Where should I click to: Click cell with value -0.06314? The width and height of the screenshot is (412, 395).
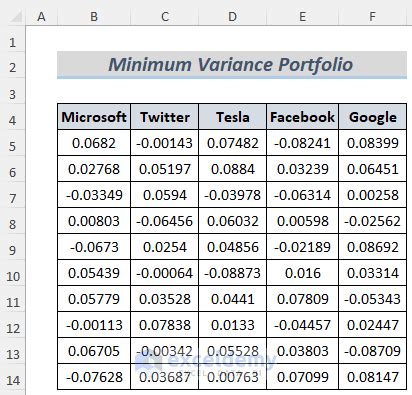click(x=303, y=195)
